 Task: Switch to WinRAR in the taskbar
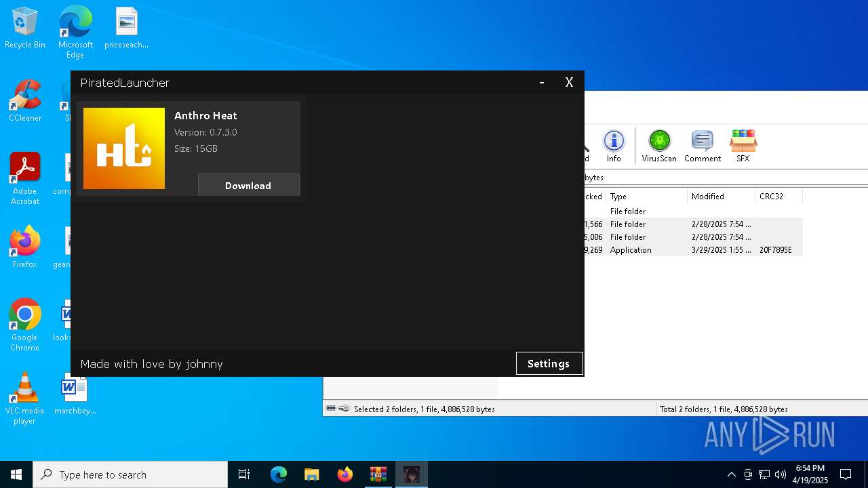click(x=378, y=474)
